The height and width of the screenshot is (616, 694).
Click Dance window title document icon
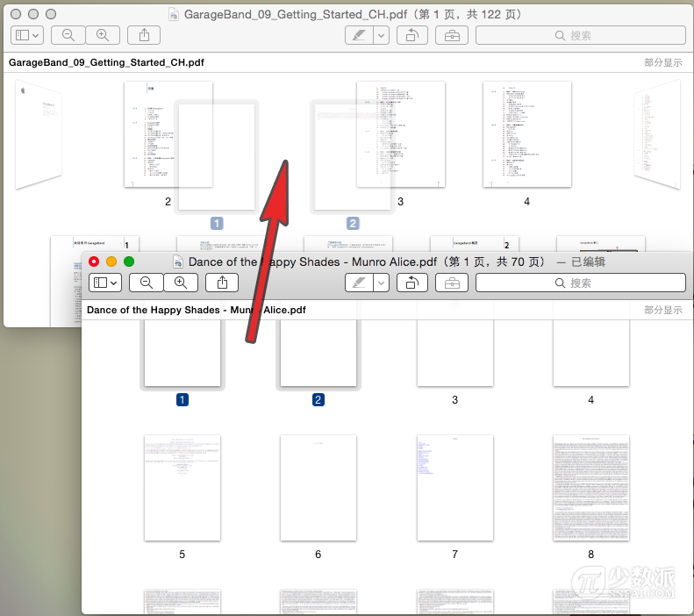pos(178,262)
